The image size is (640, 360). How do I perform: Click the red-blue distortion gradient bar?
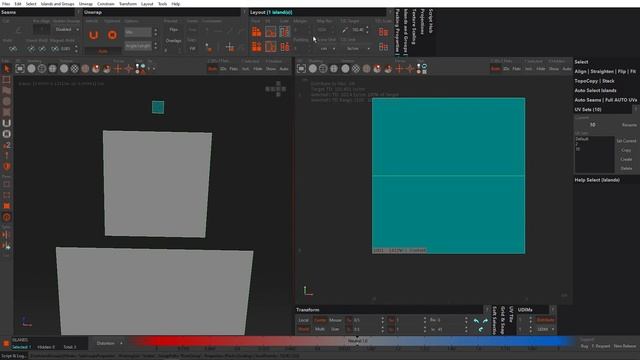pyautogui.click(x=353, y=341)
